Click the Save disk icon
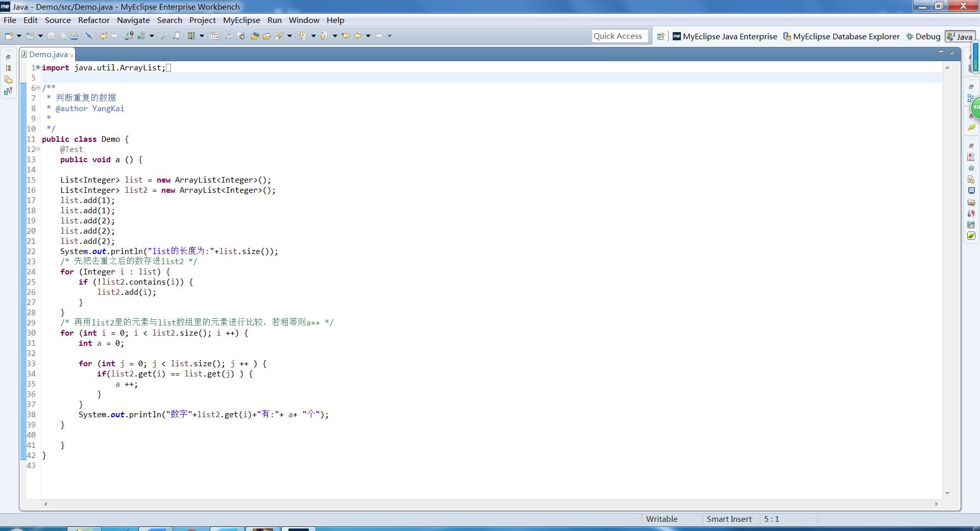 coord(51,36)
